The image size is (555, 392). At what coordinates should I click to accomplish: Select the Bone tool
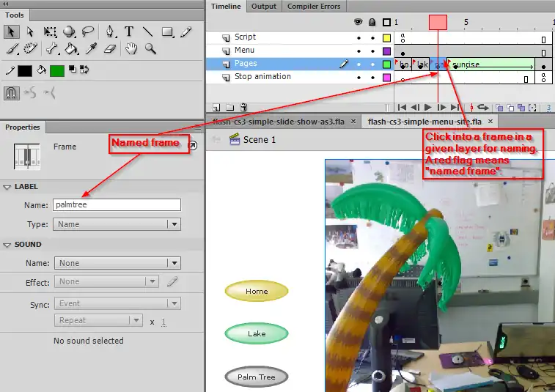coord(52,49)
